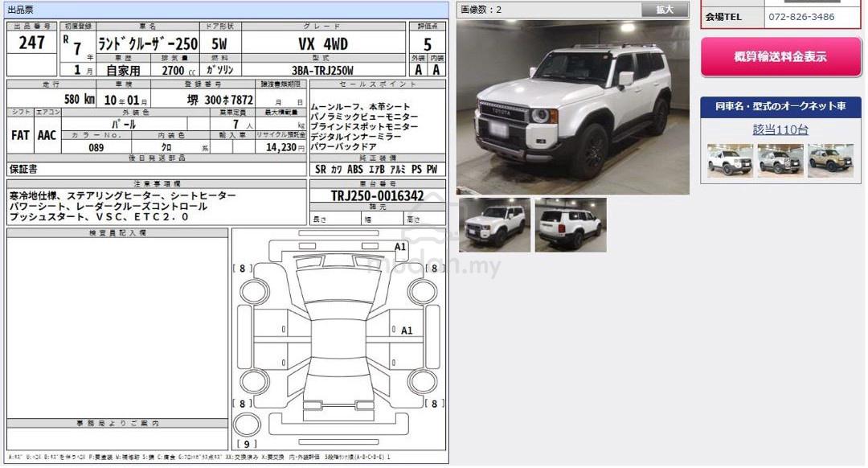Select the front-view thumbnail below main photo

point(494,225)
